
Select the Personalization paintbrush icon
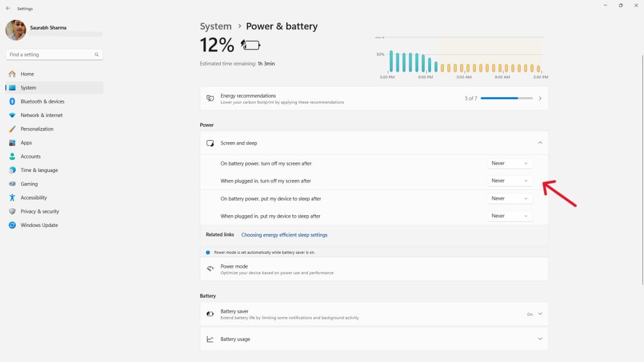click(12, 129)
